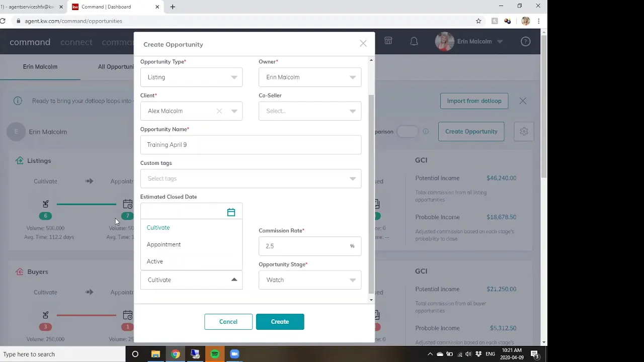Click the info icon in dotloop banner
Viewport: 644px width, 362px height.
(x=18, y=101)
